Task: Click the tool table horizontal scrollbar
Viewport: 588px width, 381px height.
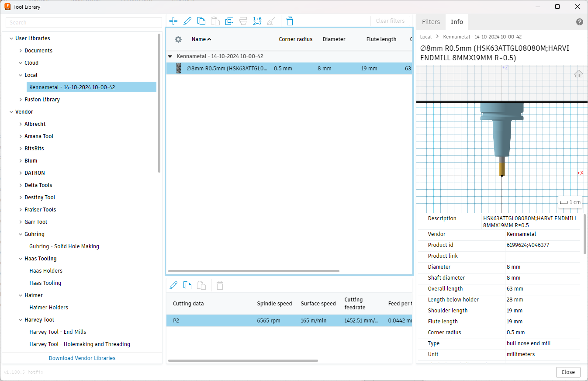Action: pyautogui.click(x=254, y=271)
